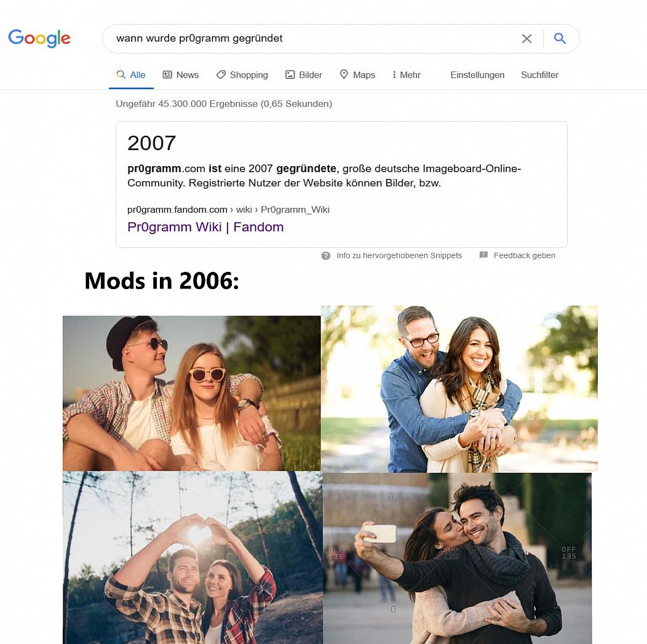Click the Maps location pin icon
647x644 pixels.
344,74
